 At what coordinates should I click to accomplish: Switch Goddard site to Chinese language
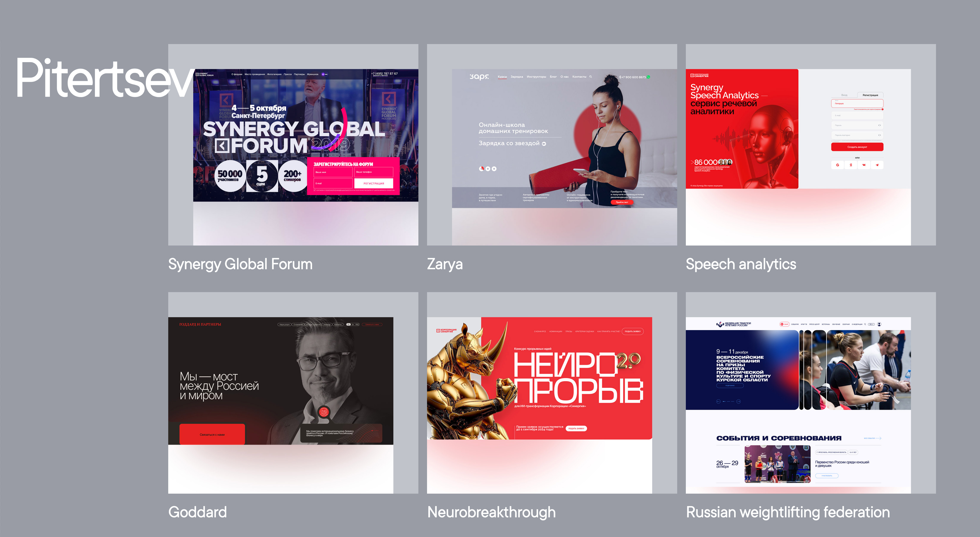click(357, 325)
